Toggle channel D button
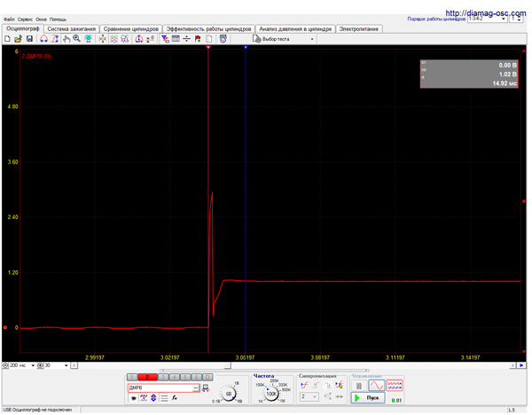This screenshot has height=415, width=532. [207, 377]
